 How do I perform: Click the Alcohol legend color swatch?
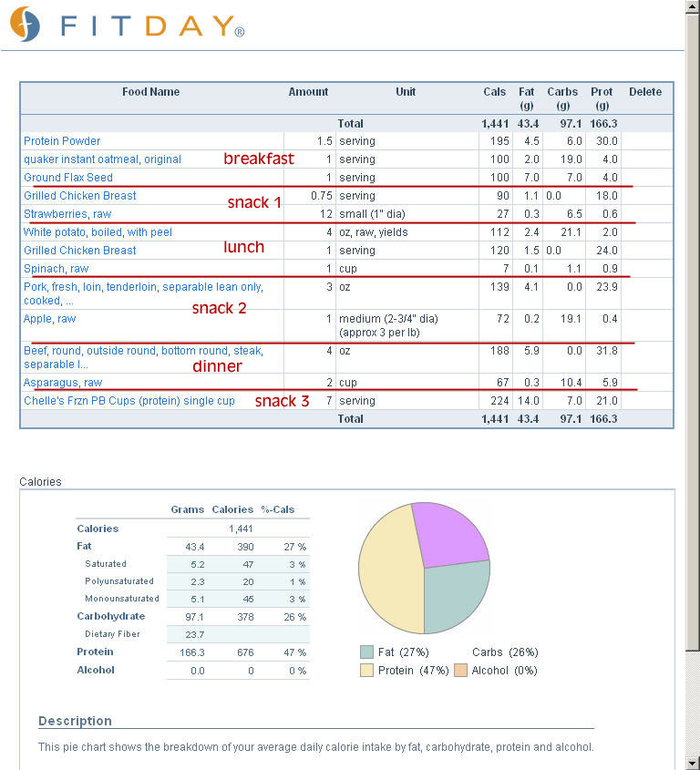(x=461, y=671)
